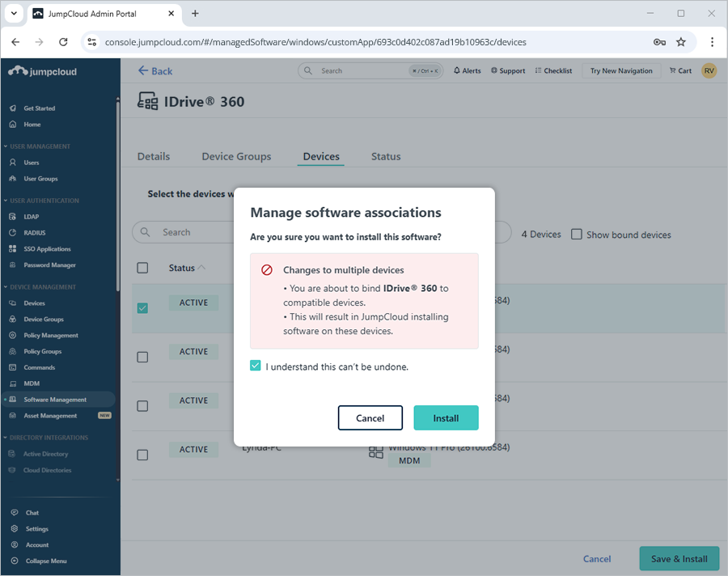Open a new browser tab

195,14
